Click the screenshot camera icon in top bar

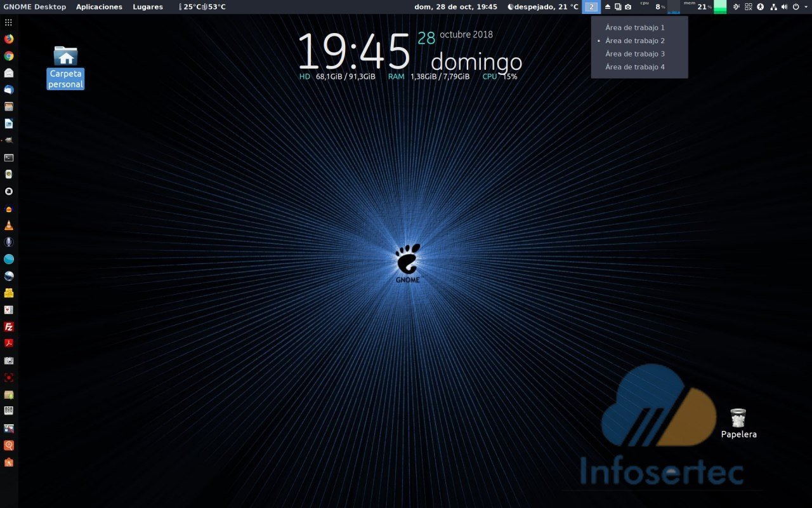click(x=628, y=7)
